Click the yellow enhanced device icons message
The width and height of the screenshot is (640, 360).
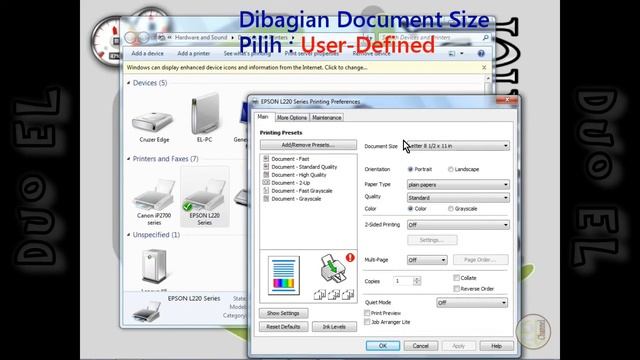247,67
